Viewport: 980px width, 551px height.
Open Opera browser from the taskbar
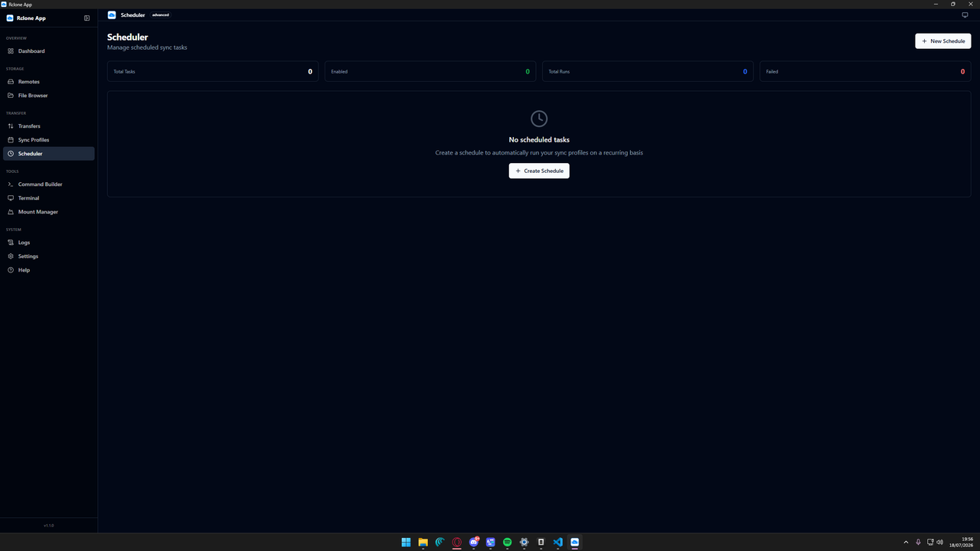point(457,542)
